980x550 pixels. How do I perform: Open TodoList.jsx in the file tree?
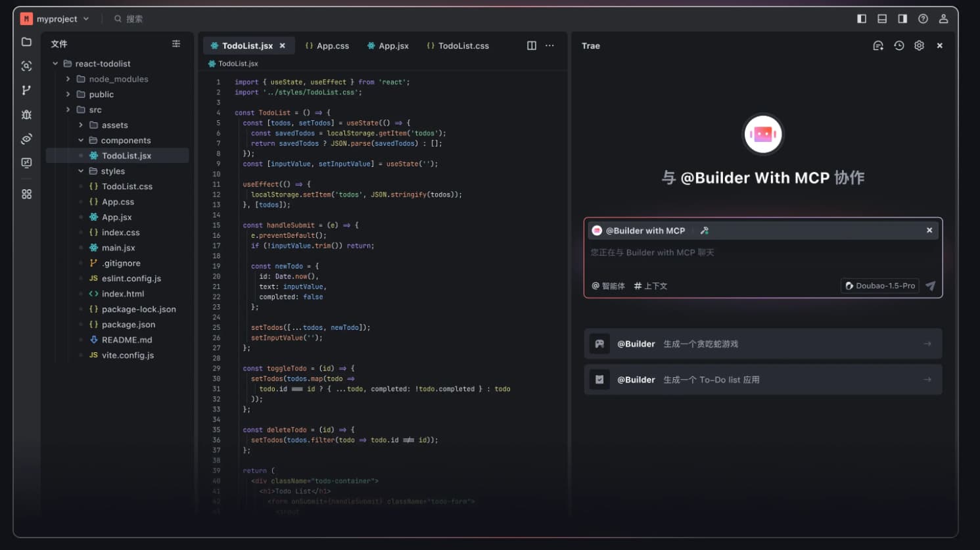(x=118, y=156)
